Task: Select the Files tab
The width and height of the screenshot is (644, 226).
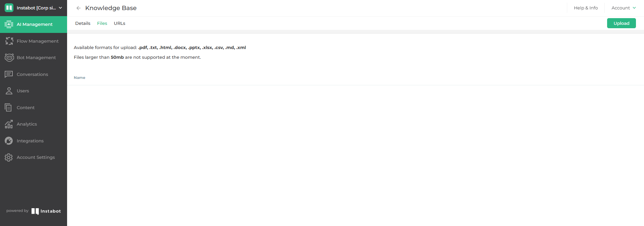Action: coord(102,23)
